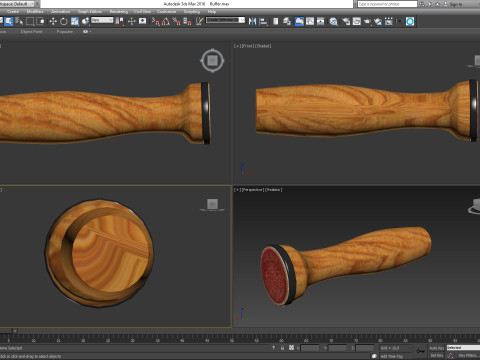The height and width of the screenshot is (360, 480).
Task: Activate the Select Object tool
Action: click(x=9, y=21)
